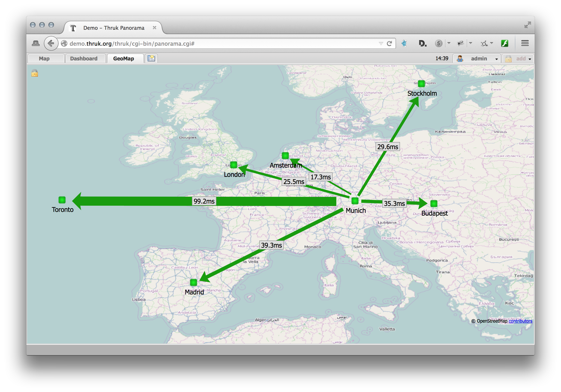Open the OpenStreetMap contributors link
Screen dimensions: 561x392
(x=520, y=321)
